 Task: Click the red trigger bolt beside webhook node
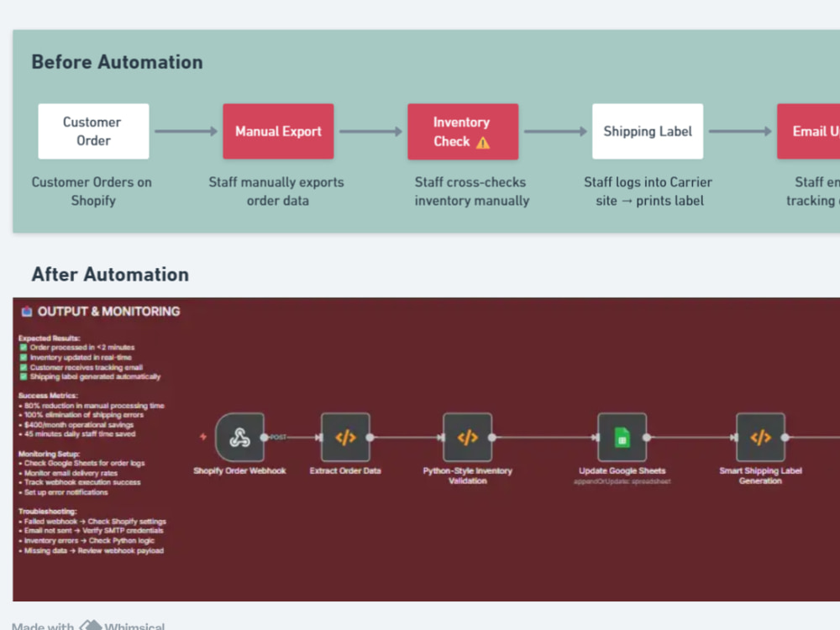pos(203,437)
